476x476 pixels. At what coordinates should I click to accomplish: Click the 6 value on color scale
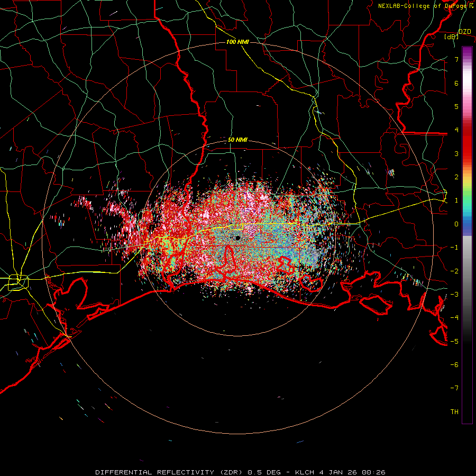pos(456,83)
